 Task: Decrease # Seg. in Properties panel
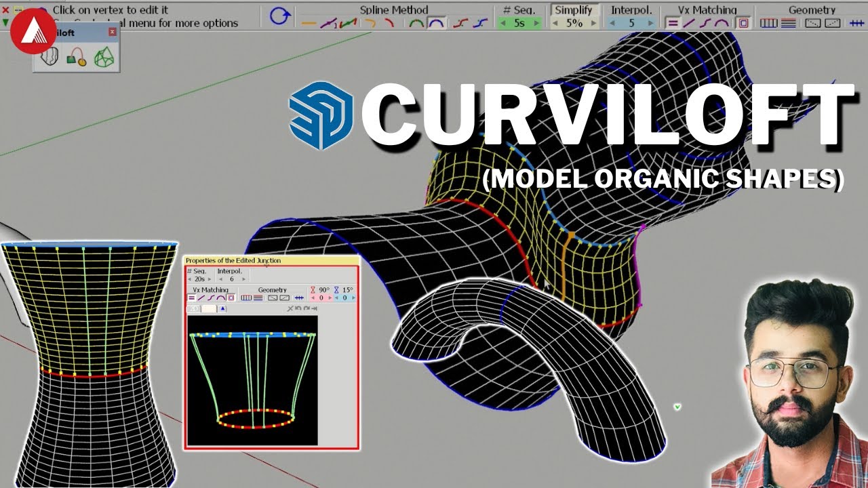189,279
